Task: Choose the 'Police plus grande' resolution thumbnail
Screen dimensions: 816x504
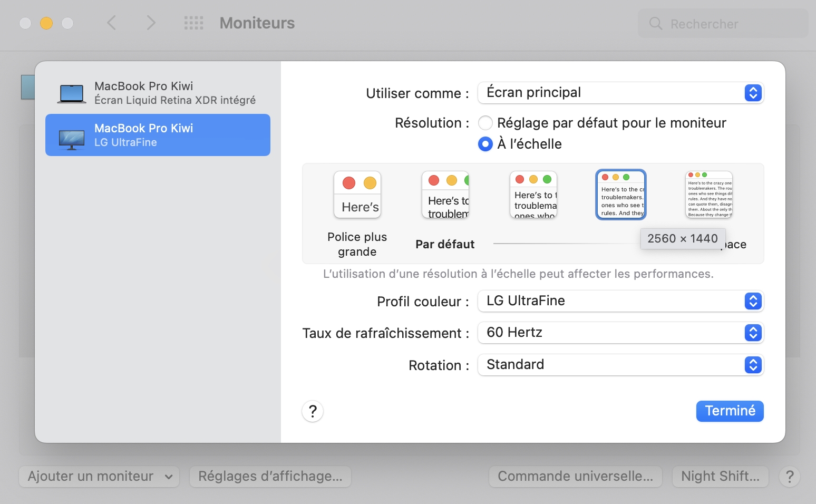Action: pos(357,195)
